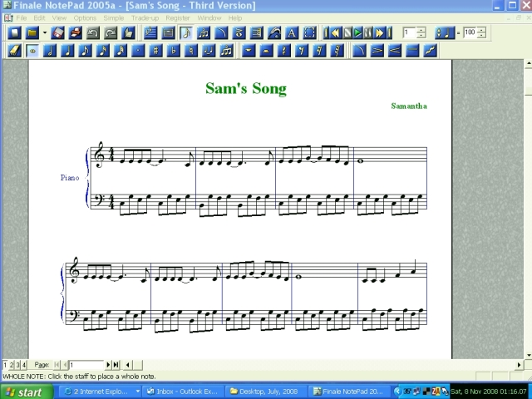The image size is (532, 399).
Task: Expand the rests palette dropdown arrow
Action: [x=249, y=51]
